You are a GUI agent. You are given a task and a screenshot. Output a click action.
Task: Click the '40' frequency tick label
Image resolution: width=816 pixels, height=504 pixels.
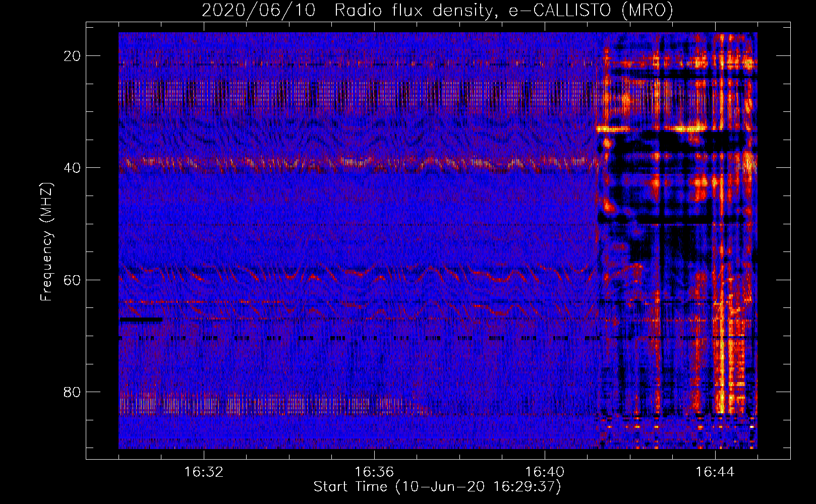(72, 168)
